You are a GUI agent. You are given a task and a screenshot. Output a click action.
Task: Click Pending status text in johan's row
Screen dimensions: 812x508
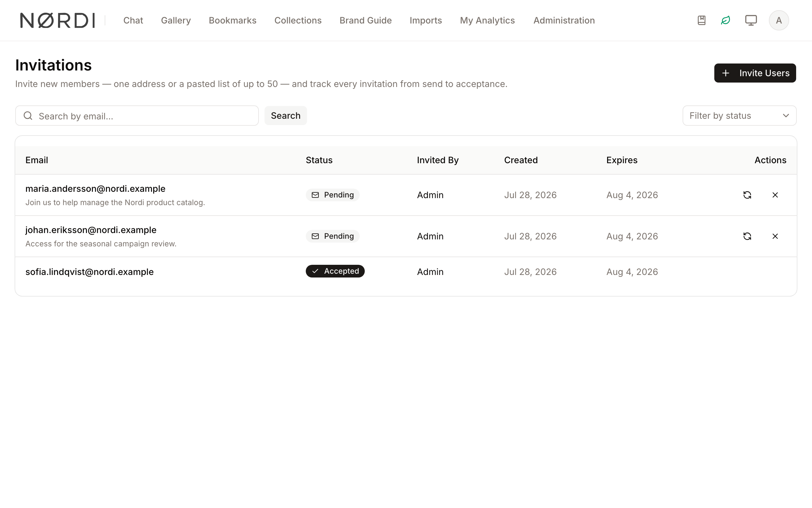[x=339, y=236]
